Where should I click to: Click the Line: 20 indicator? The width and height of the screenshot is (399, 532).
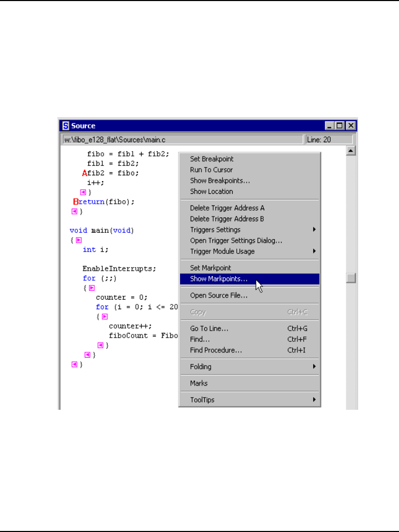tap(329, 140)
